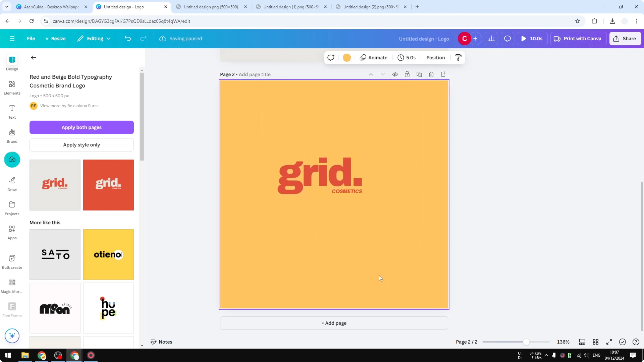Delete Page 2 with the trash icon
Viewport: 644px width, 362px height.
click(431, 74)
